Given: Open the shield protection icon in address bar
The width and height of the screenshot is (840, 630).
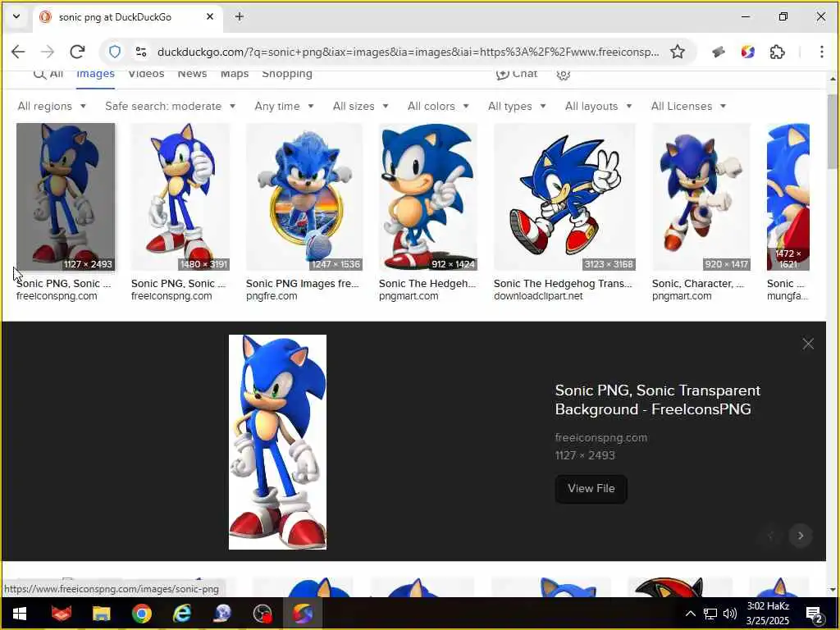Looking at the screenshot, I should click(115, 52).
